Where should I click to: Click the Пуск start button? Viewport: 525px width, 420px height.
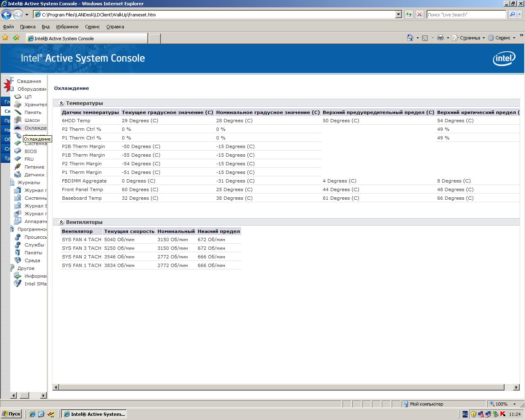11,414
